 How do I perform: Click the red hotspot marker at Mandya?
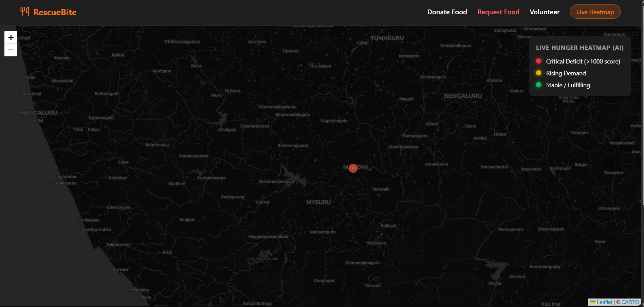tap(353, 168)
